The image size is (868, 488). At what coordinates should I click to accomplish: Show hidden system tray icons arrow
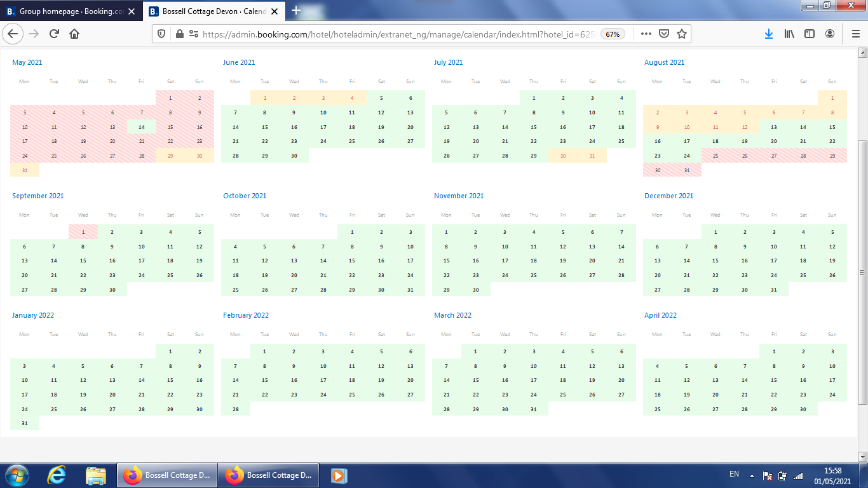coord(752,475)
